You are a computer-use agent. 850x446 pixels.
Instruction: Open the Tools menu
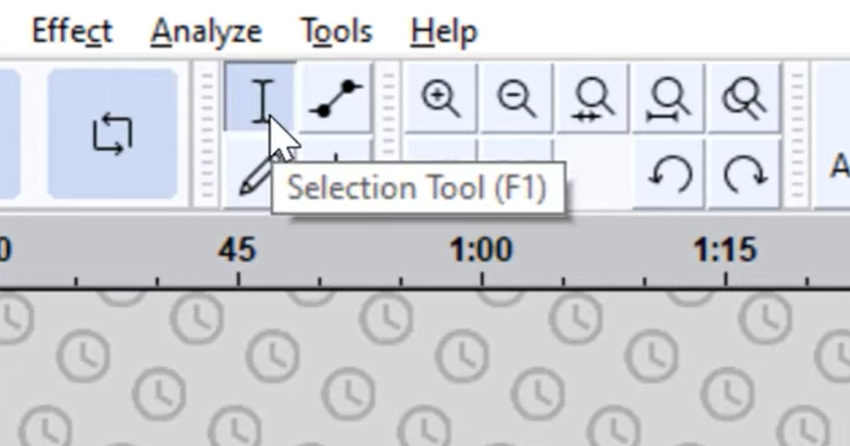point(337,31)
